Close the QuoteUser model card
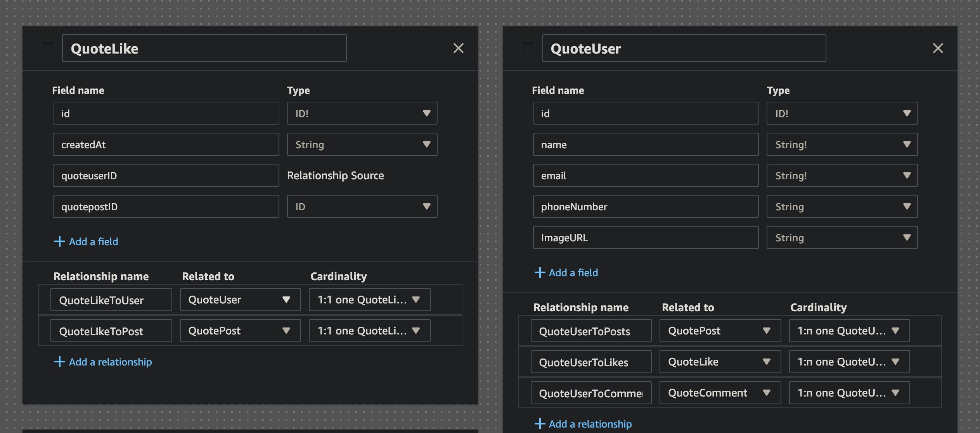980x433 pixels. (938, 48)
